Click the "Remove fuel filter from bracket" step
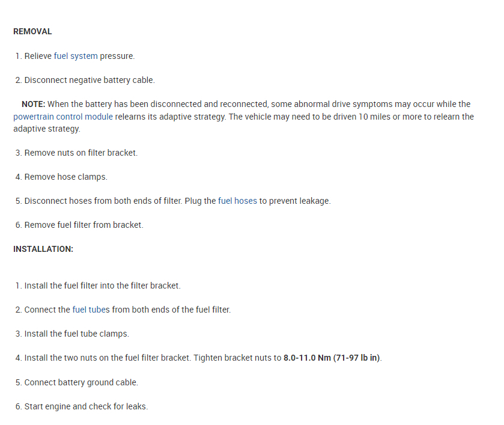This screenshot has width=504, height=425. point(83,225)
